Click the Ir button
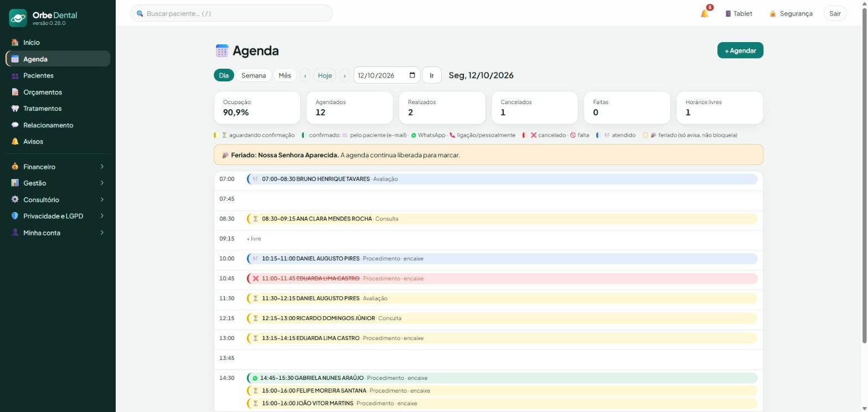The width and height of the screenshot is (868, 412). (x=432, y=75)
